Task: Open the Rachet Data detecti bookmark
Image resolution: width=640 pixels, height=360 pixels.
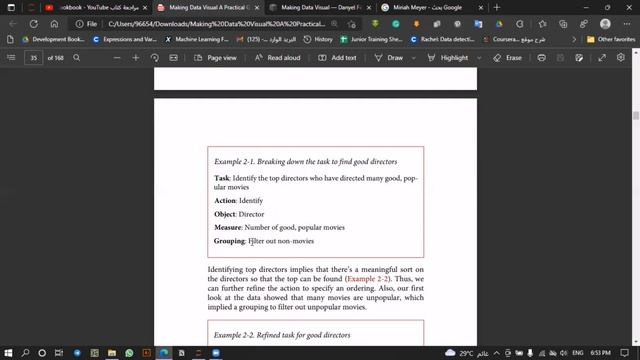Action: 442,40
